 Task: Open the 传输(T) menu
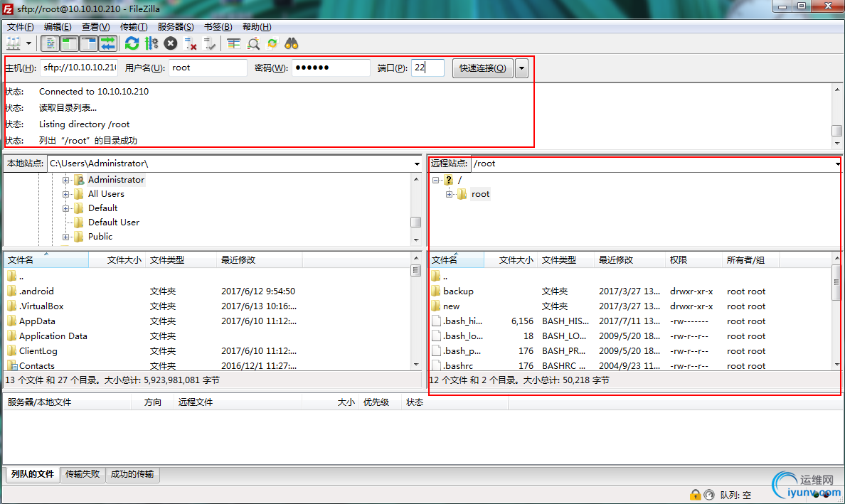(x=134, y=27)
